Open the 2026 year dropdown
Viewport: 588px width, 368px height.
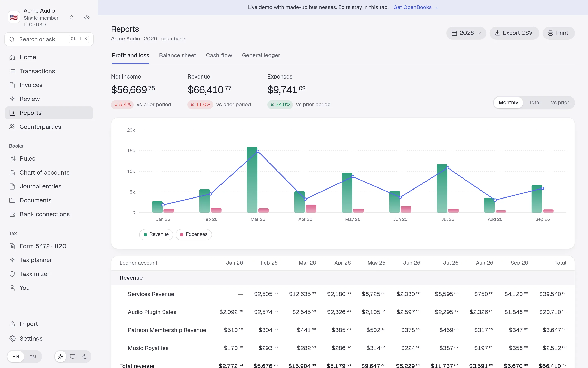click(x=466, y=33)
